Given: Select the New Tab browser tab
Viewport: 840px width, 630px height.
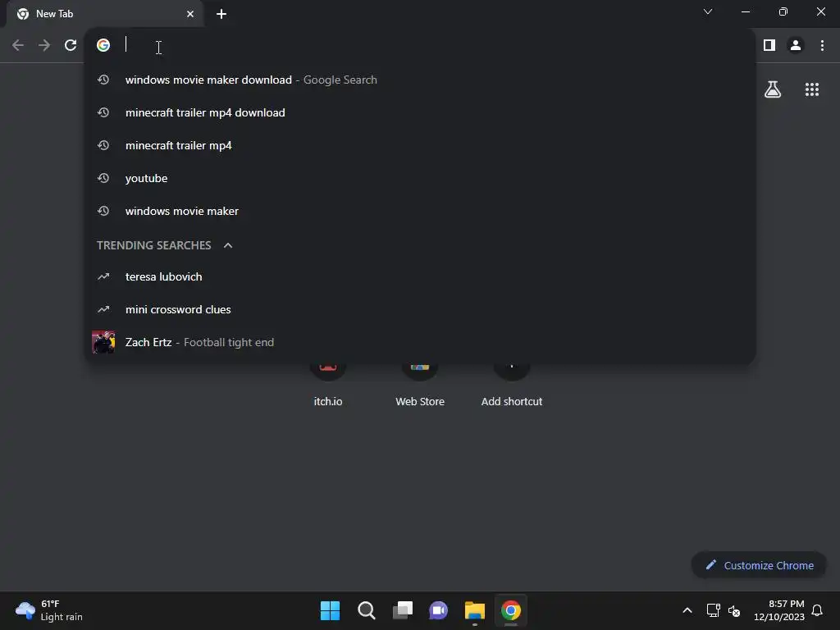Looking at the screenshot, I should coord(105,14).
